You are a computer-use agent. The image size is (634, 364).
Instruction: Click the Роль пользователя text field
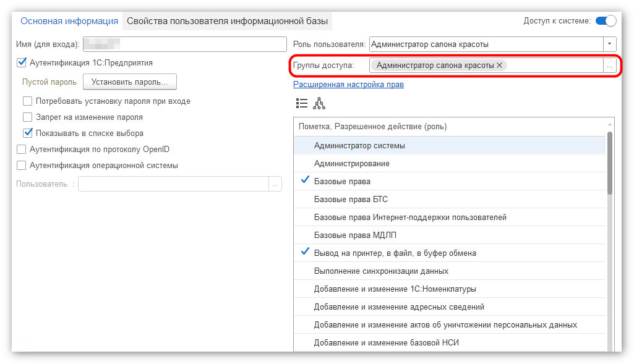486,44
